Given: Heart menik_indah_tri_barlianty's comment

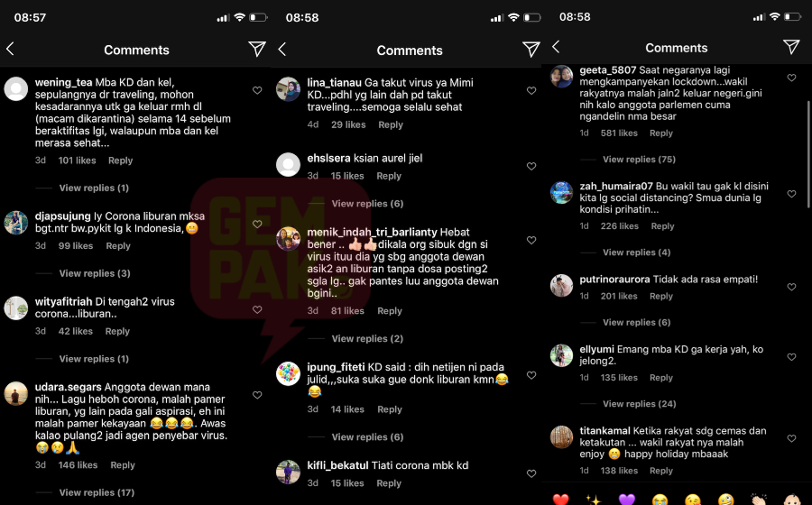Looking at the screenshot, I should (x=531, y=240).
